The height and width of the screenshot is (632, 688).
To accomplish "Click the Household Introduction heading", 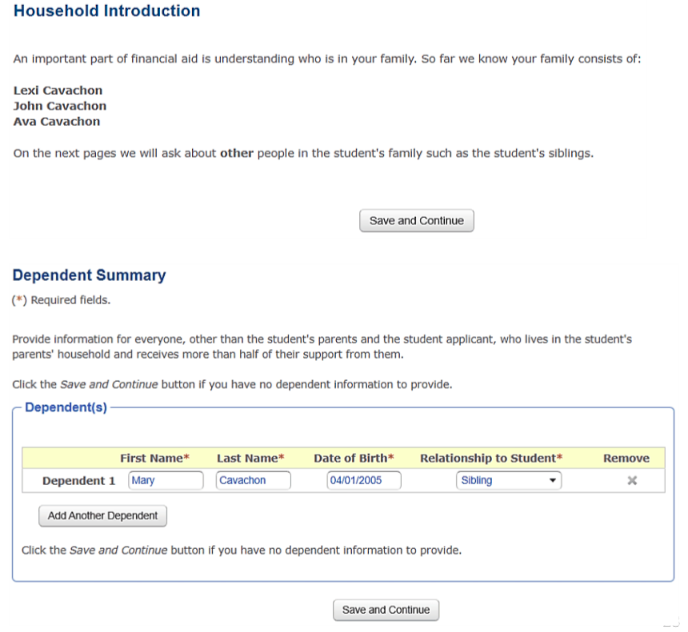I will [x=106, y=11].
